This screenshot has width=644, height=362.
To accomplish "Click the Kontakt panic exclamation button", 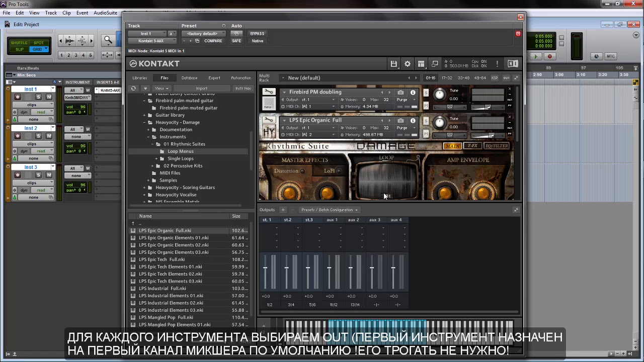I will coord(497,64).
